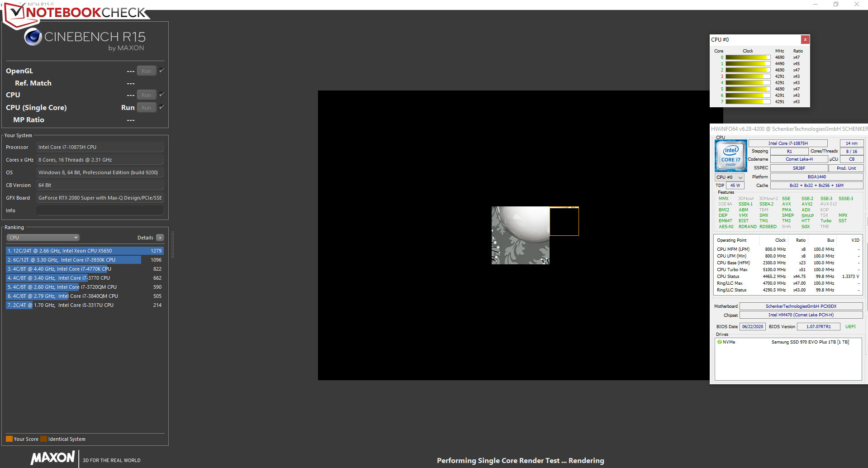Minimize the Cinebench window
The height and width of the screenshot is (468, 868).
(x=816, y=5)
